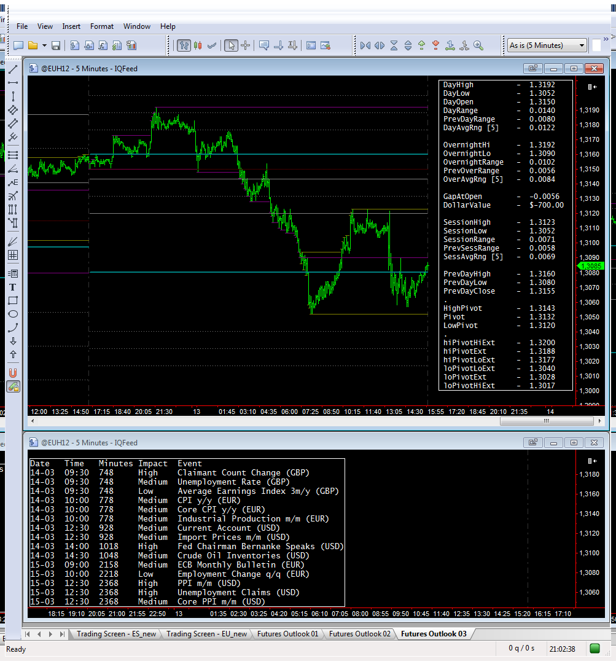The width and height of the screenshot is (616, 672).
Task: Toggle the OHLC bar chart style
Action: (x=184, y=45)
